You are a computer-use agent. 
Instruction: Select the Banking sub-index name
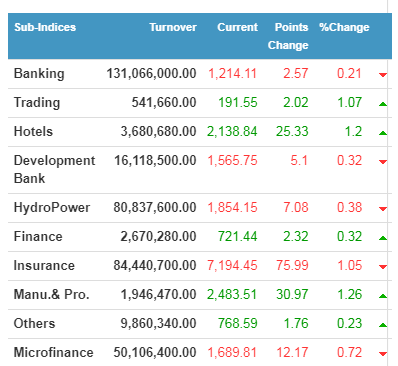tap(39, 74)
